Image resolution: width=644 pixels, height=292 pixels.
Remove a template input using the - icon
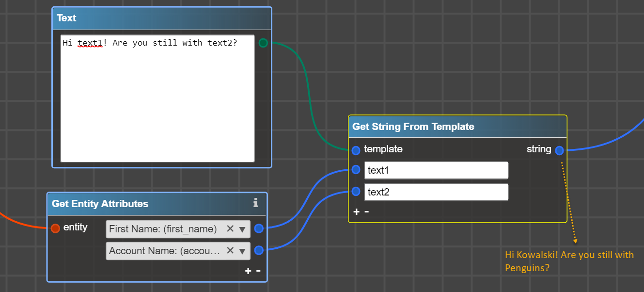(366, 211)
